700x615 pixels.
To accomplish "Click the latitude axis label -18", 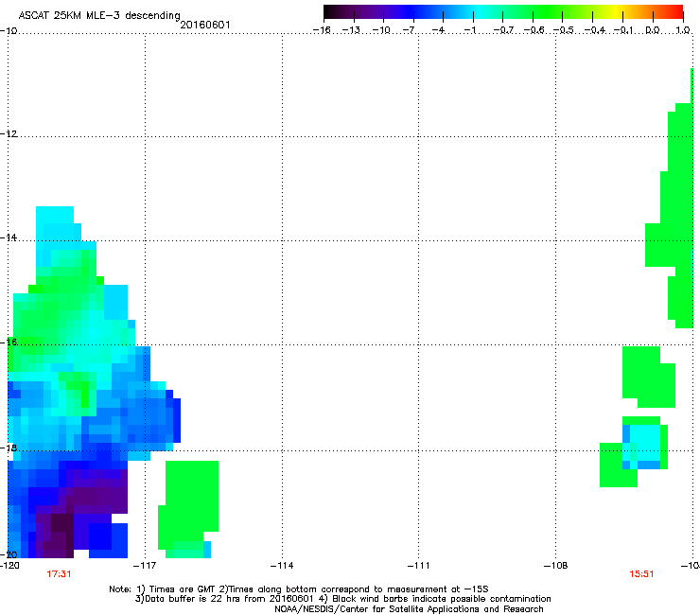I will (9, 448).
